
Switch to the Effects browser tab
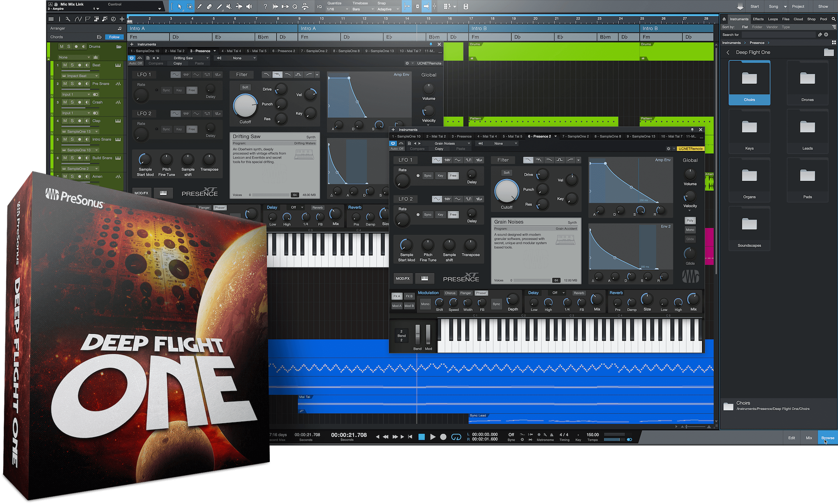click(758, 19)
